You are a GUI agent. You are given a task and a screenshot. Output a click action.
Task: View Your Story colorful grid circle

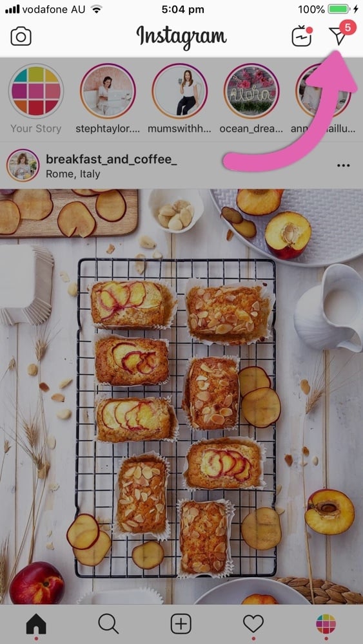36,91
